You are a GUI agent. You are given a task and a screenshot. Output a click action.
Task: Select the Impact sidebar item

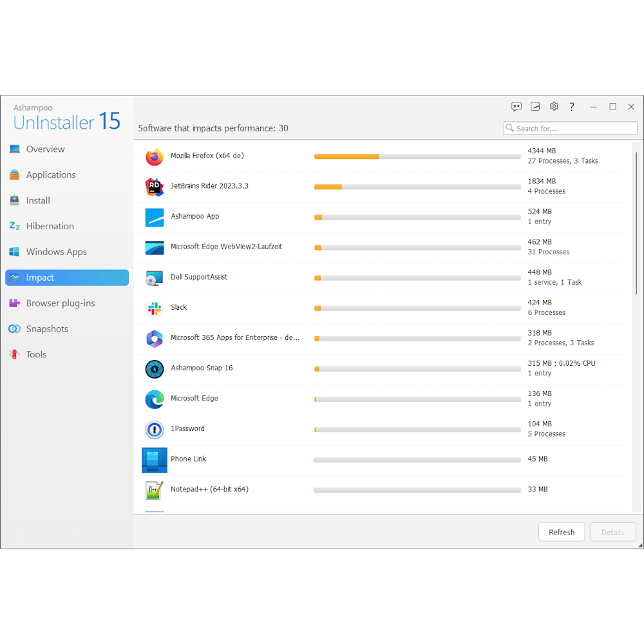coord(67,278)
